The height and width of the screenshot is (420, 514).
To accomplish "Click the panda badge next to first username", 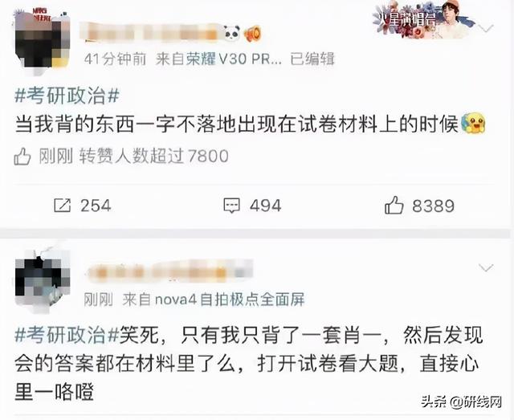I will (232, 33).
